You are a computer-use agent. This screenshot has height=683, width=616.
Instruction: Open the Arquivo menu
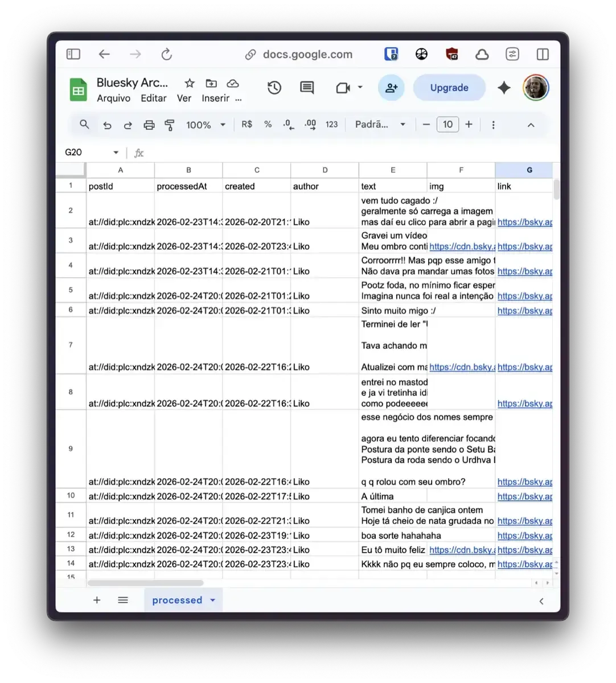click(113, 98)
